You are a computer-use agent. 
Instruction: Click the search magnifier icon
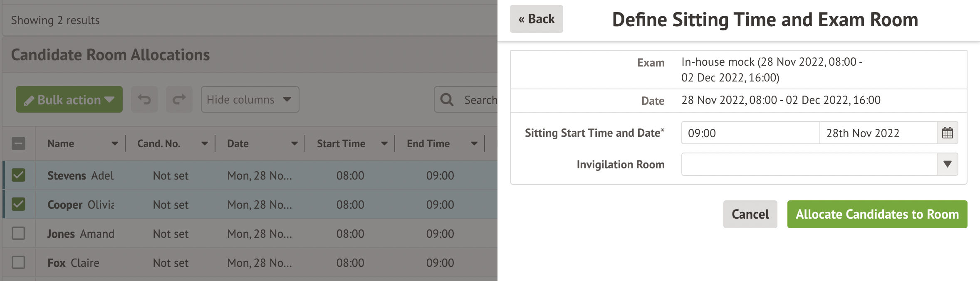[447, 100]
